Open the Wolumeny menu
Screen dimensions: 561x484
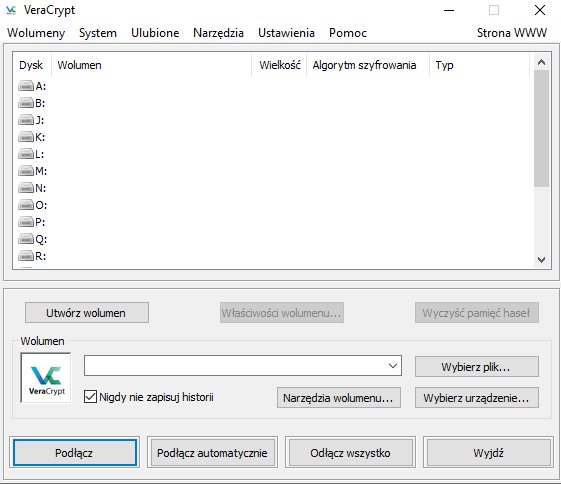[36, 33]
